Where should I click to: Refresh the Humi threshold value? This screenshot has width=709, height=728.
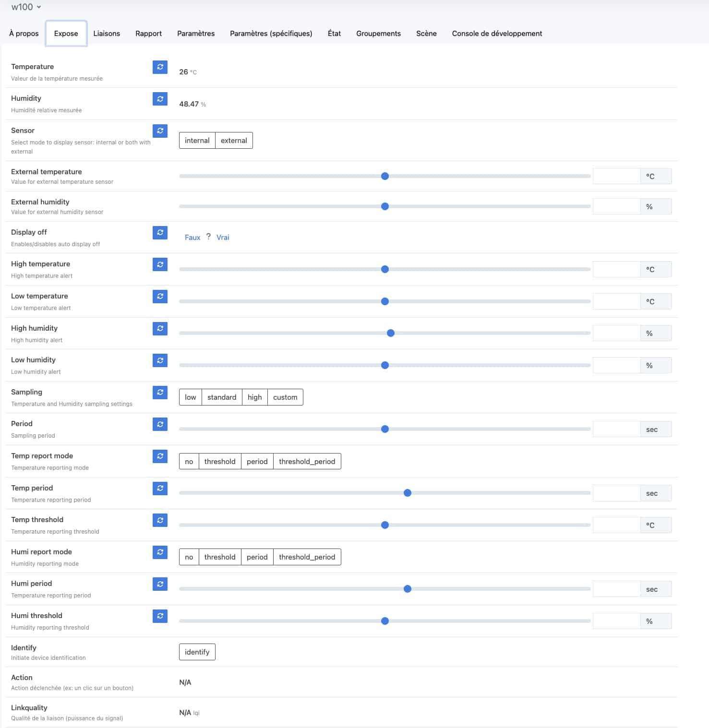click(x=160, y=616)
